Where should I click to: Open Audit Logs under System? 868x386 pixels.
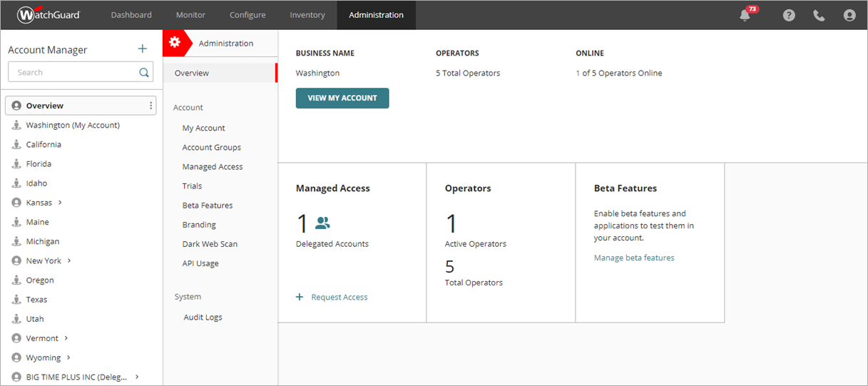pyautogui.click(x=203, y=318)
